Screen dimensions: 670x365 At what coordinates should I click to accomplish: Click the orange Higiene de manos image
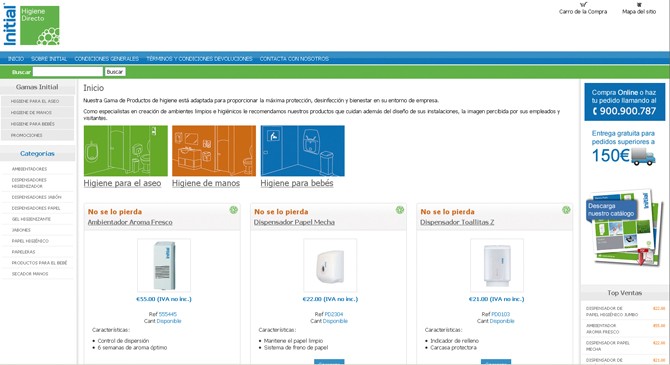coord(214,150)
